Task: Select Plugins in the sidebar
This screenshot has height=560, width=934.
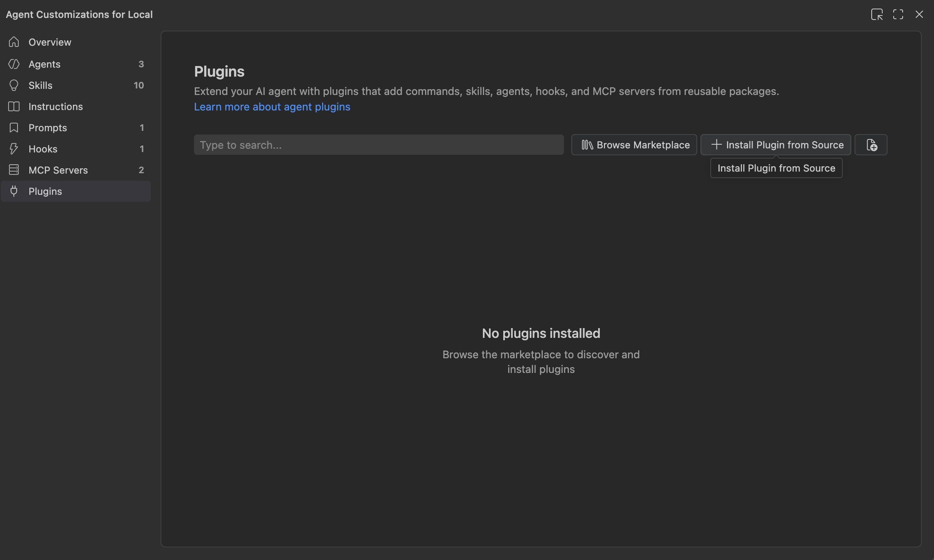Action: click(x=76, y=191)
